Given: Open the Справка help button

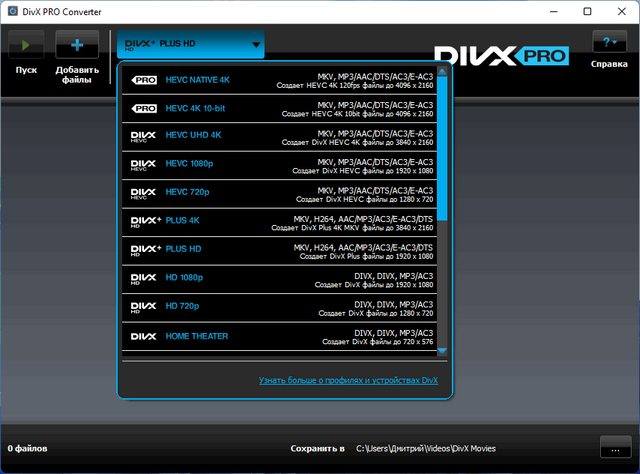Looking at the screenshot, I should (609, 43).
